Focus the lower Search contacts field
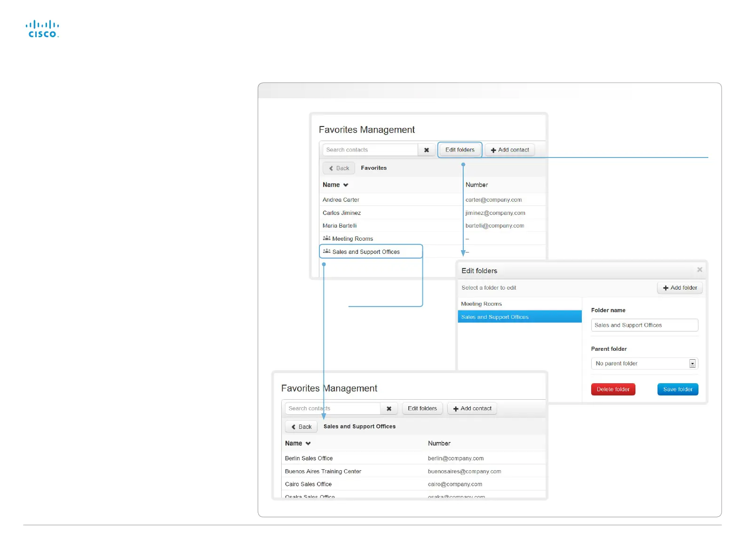745x560 pixels. [333, 409]
